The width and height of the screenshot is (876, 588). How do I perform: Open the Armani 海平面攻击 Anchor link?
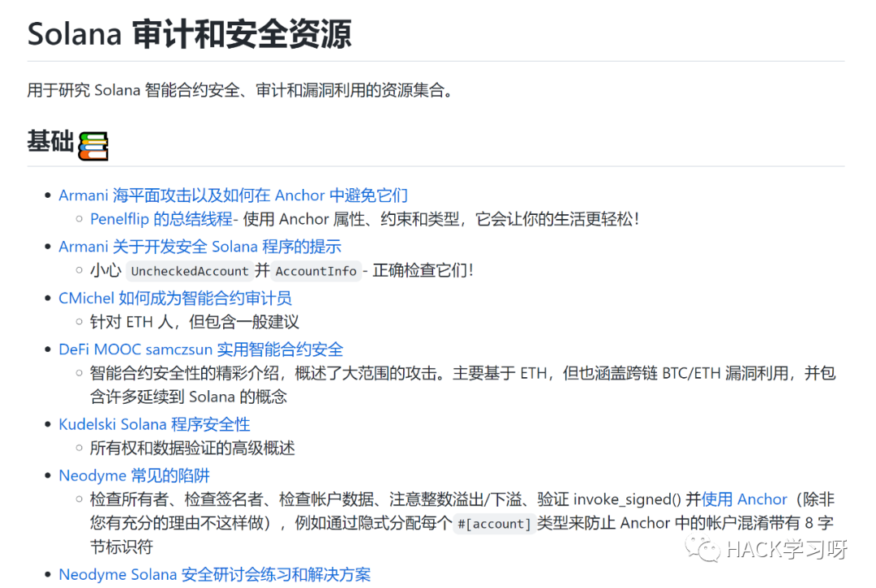tap(233, 195)
